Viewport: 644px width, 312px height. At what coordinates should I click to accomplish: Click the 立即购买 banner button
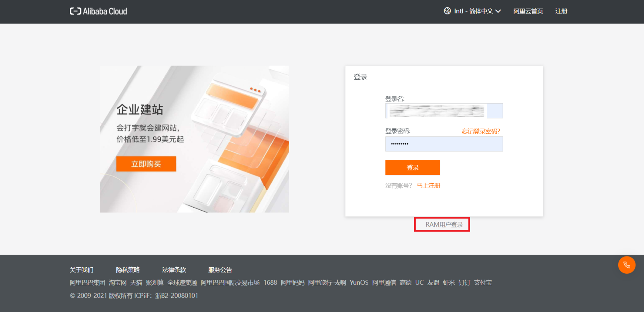146,164
